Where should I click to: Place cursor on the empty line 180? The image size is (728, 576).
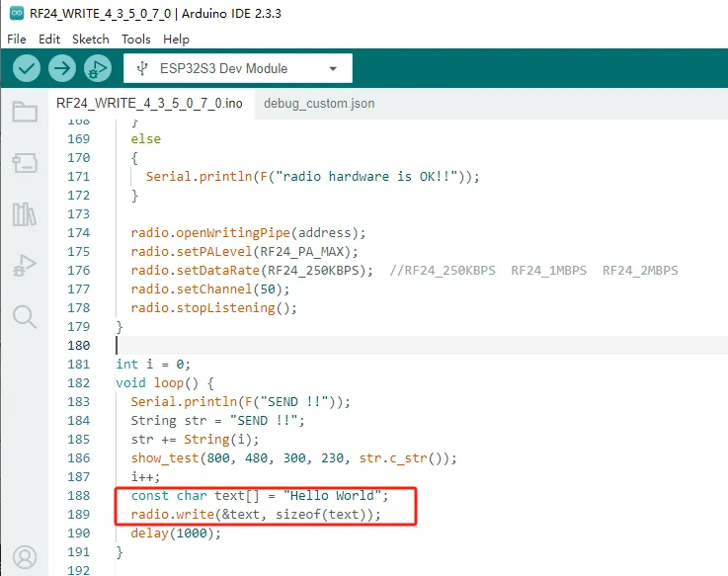pos(296,346)
